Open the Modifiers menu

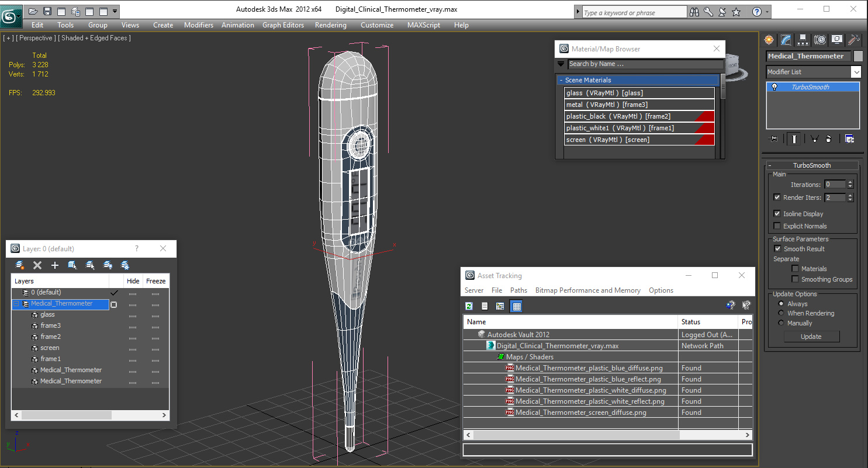pyautogui.click(x=198, y=25)
